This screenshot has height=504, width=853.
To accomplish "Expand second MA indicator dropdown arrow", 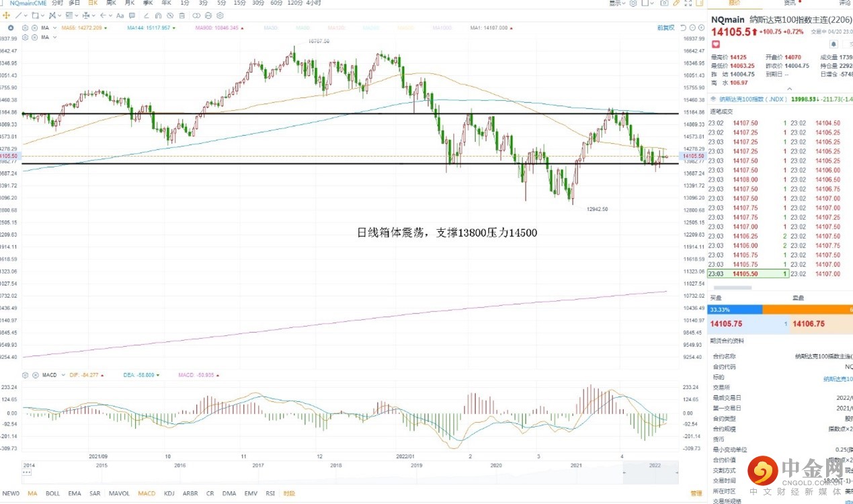I will 54,37.
